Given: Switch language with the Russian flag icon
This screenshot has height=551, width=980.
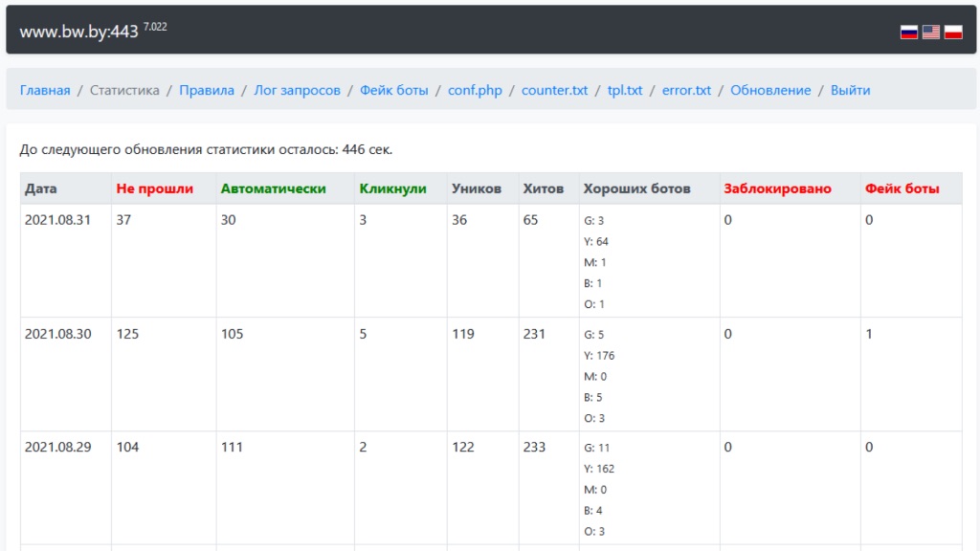Looking at the screenshot, I should 909,32.
